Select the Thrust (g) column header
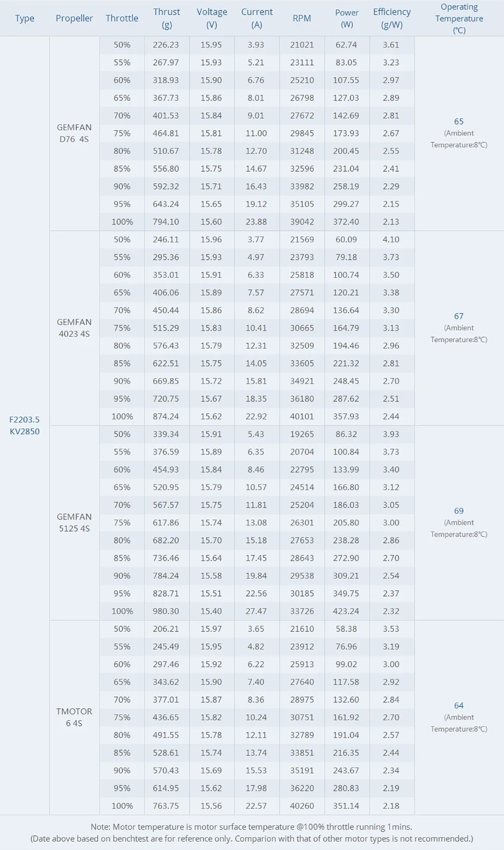The height and width of the screenshot is (850, 504). tap(167, 18)
